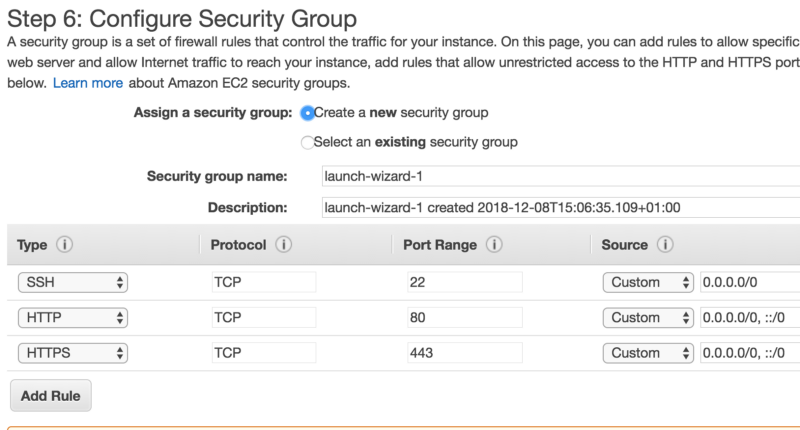Click the HTTP source field 0.0.0.0/0, ::/0
Viewport: 800px width, 430px height.
[750, 318]
